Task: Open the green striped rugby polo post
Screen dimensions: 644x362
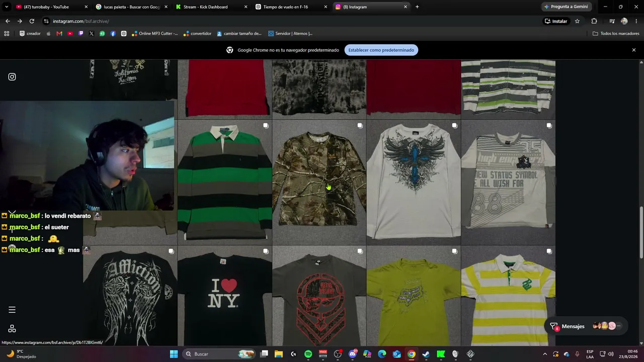Action: coord(224,182)
